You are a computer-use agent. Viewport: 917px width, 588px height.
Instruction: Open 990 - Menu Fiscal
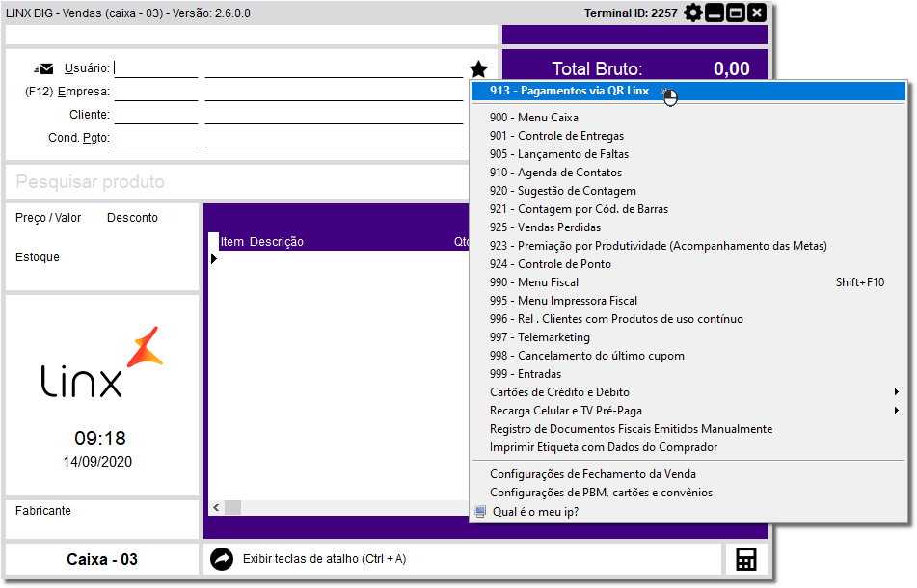click(x=688, y=282)
